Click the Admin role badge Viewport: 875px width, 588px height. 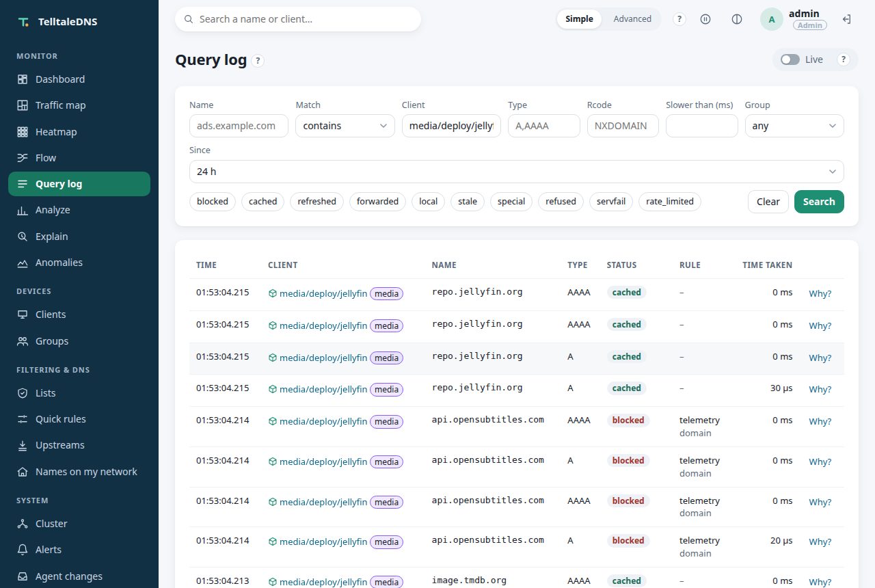[x=809, y=25]
